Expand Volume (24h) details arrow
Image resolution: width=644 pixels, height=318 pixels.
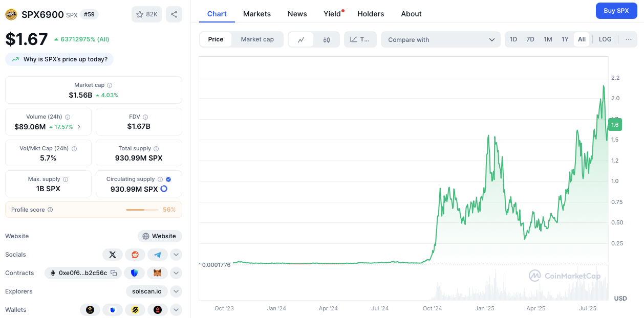click(x=79, y=127)
